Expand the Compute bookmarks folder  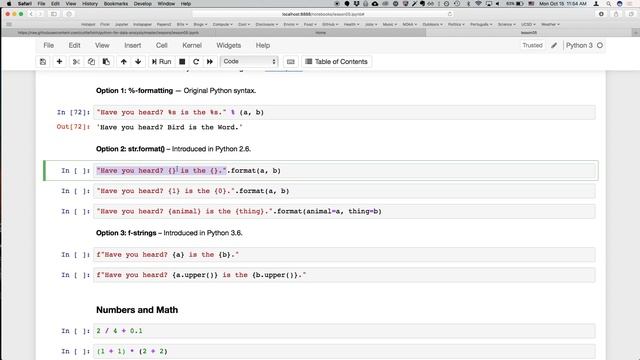click(x=222, y=24)
